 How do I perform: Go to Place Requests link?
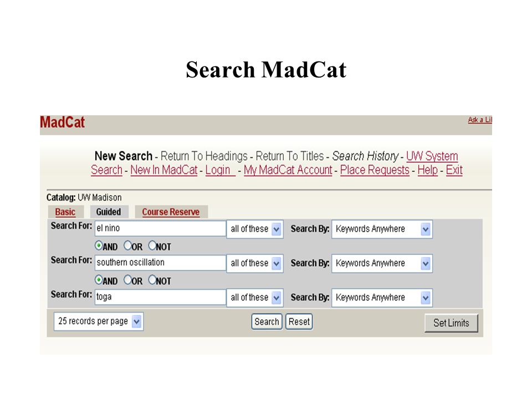[x=375, y=170]
